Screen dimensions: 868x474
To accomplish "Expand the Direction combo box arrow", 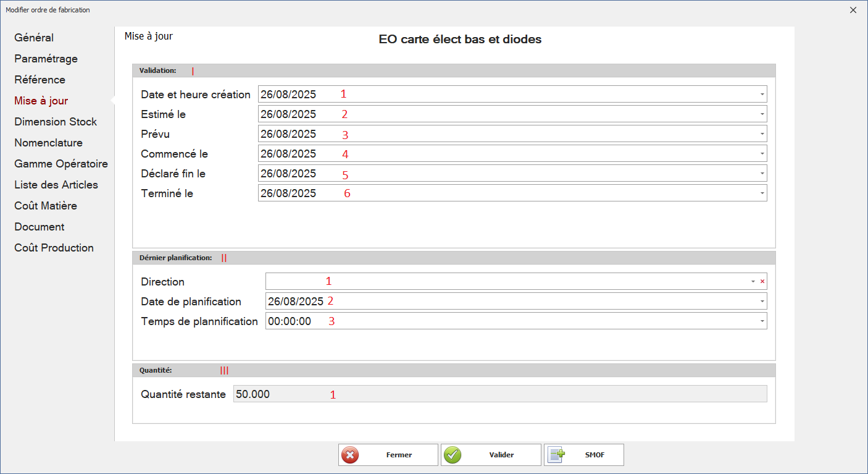I will point(753,282).
